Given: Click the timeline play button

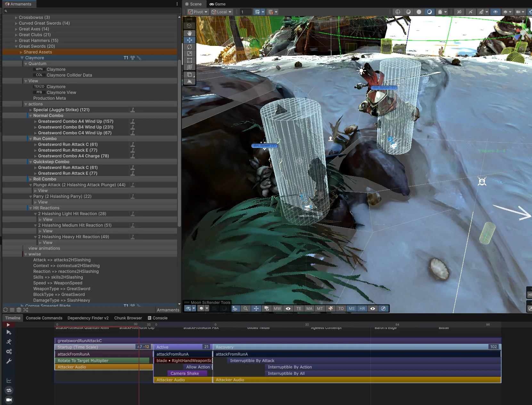Looking at the screenshot, I should point(8,325).
